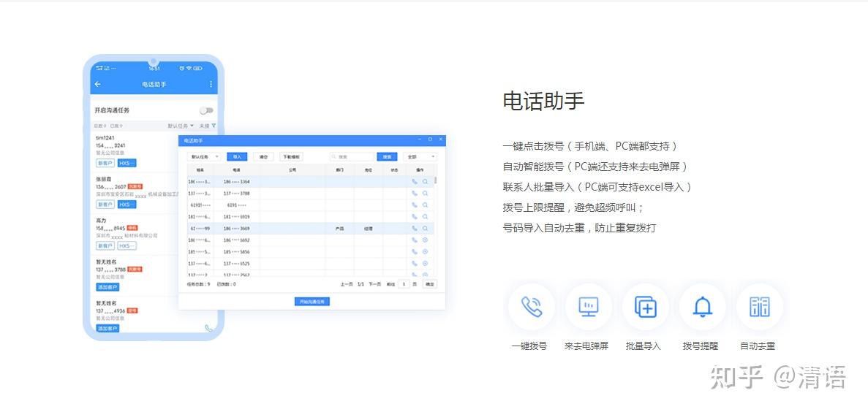Click the page number input box

[x=404, y=283]
